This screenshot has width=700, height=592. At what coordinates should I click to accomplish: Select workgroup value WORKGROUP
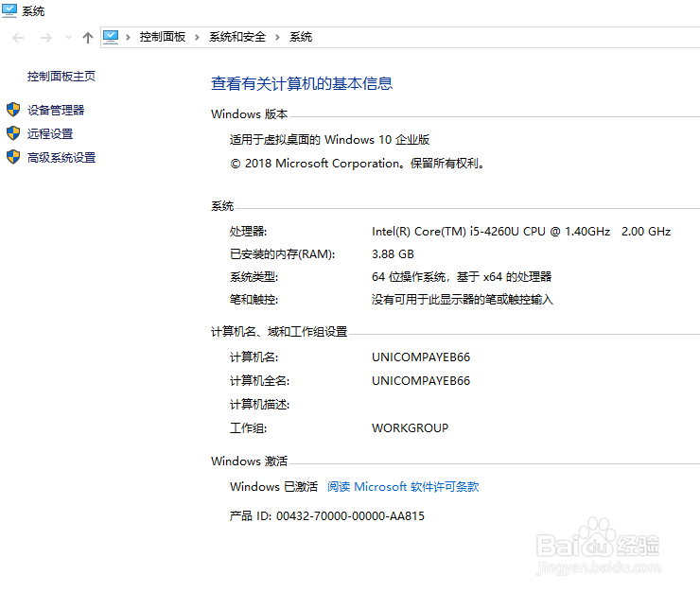click(x=410, y=428)
